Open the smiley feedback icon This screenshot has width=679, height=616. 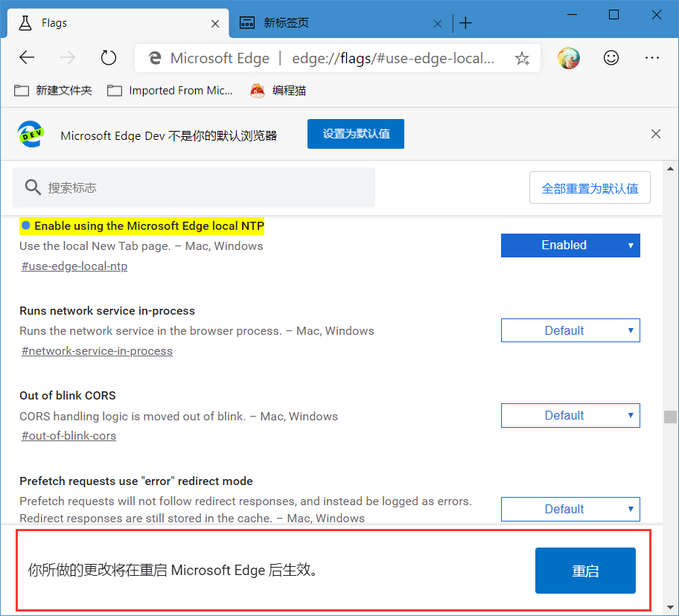pyautogui.click(x=611, y=57)
